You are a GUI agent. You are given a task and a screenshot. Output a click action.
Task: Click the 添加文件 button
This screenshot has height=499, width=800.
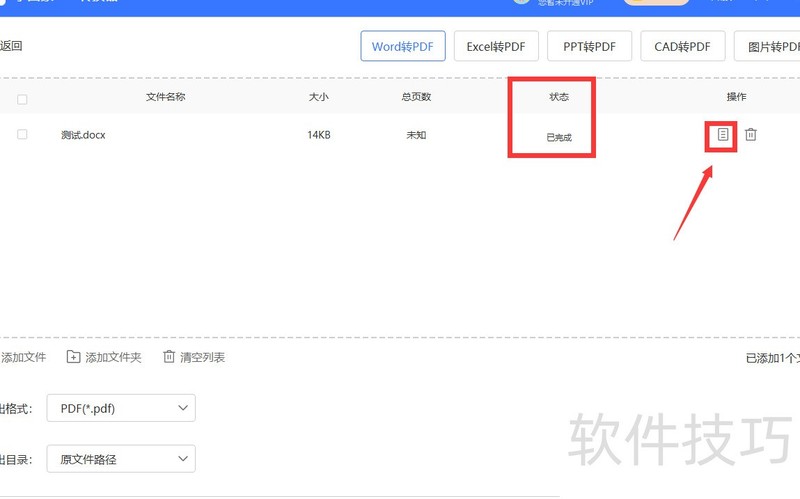23,357
